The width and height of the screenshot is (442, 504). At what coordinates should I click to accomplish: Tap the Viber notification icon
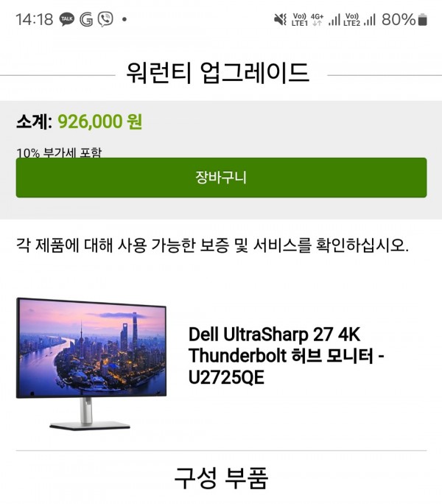click(x=105, y=19)
